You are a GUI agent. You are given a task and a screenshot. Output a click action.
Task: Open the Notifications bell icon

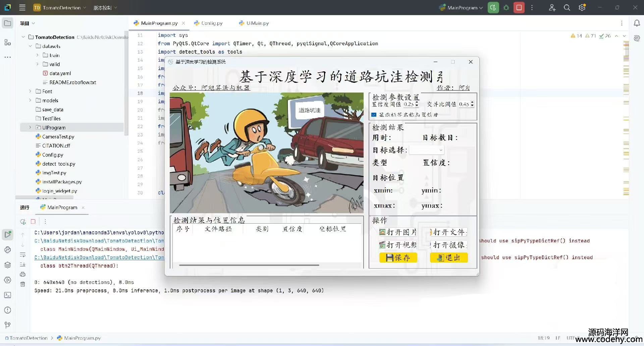pos(637,23)
